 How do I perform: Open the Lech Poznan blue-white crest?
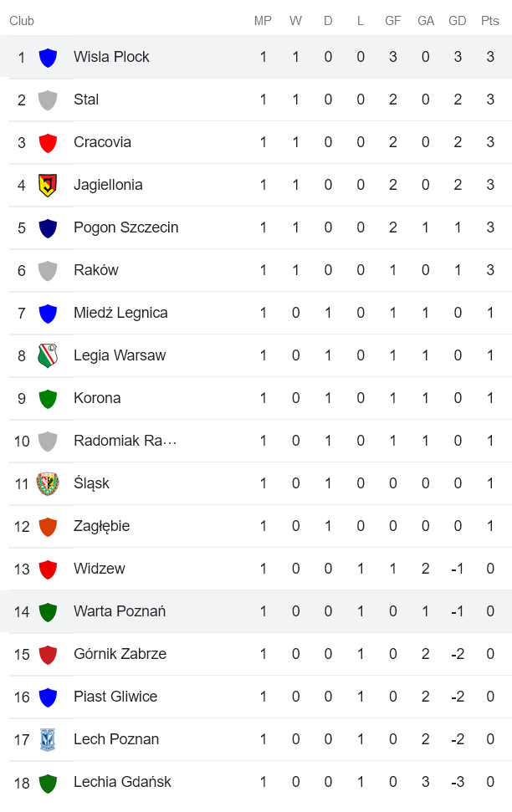coord(48,739)
